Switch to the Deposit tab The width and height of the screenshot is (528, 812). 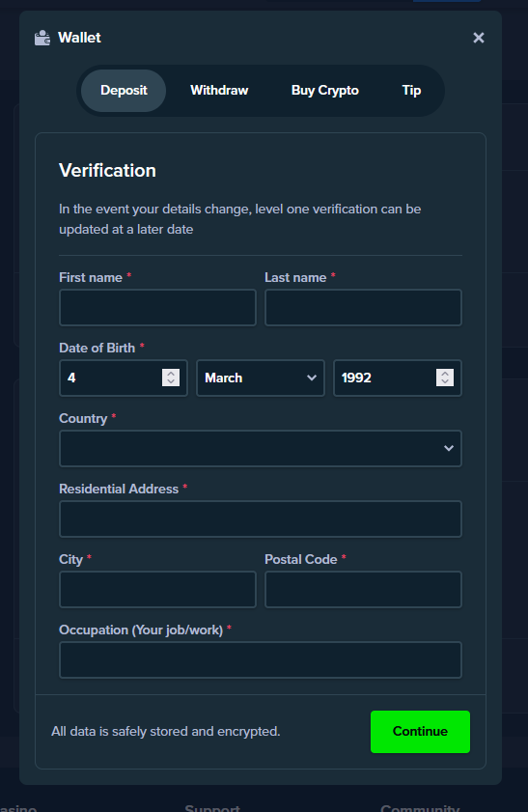tap(124, 91)
